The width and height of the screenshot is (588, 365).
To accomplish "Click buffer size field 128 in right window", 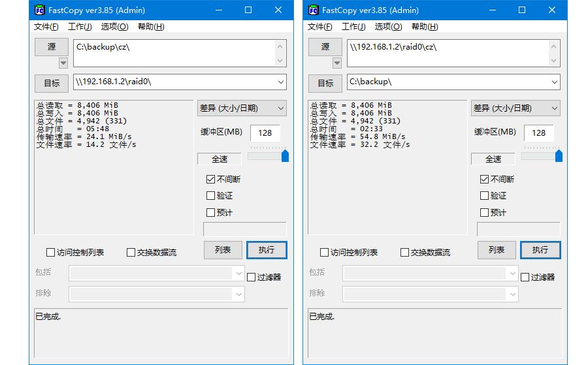I will point(539,133).
